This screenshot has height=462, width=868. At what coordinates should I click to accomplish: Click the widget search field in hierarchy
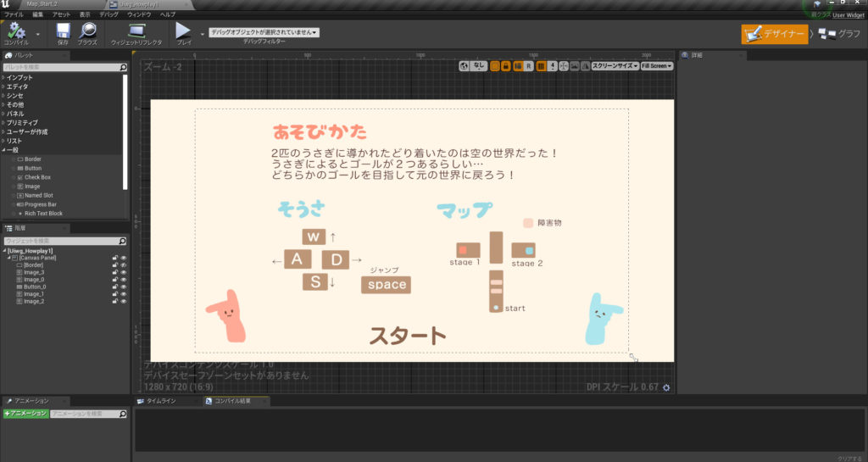(x=64, y=241)
